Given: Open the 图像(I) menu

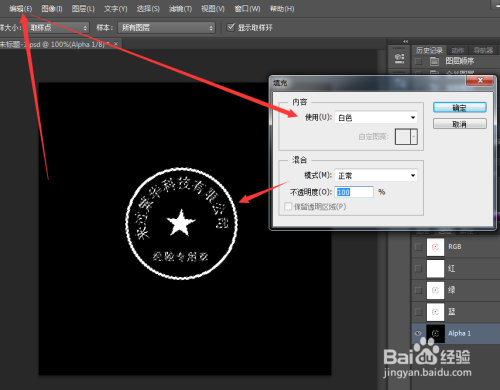Looking at the screenshot, I should 52,9.
